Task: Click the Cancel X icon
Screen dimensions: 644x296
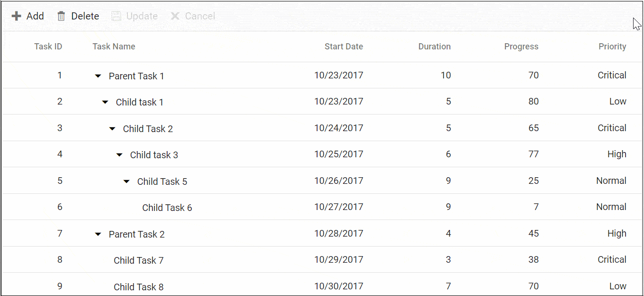Action: [x=175, y=16]
